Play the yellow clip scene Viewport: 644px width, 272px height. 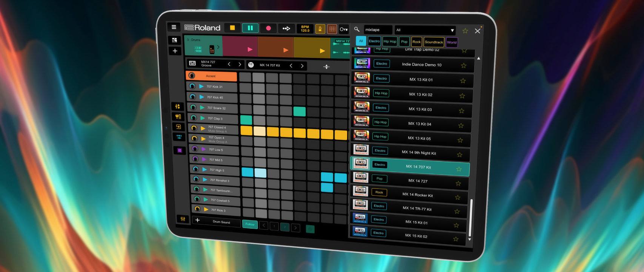click(322, 51)
